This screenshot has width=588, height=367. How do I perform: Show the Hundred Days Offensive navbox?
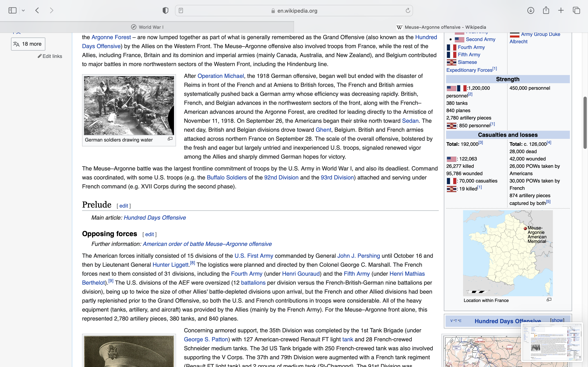(557, 320)
